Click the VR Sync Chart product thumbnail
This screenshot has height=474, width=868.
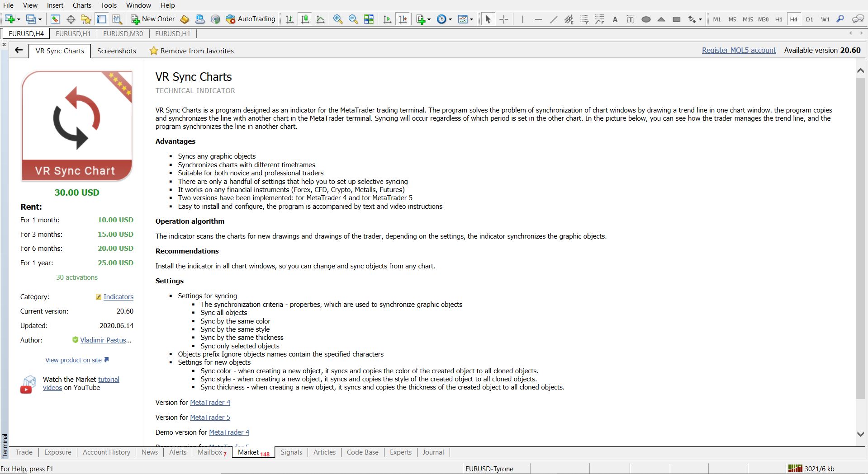pos(77,126)
